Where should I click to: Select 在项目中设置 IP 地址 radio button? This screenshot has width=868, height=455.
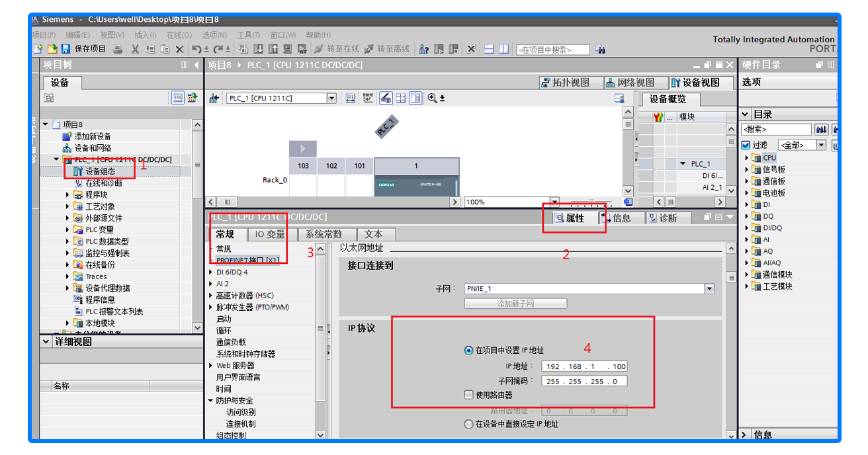point(468,351)
